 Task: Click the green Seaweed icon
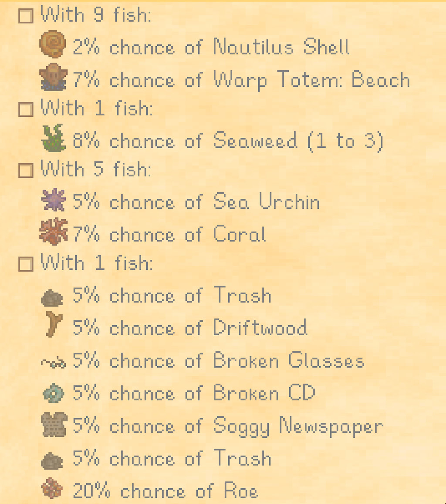pyautogui.click(x=54, y=138)
